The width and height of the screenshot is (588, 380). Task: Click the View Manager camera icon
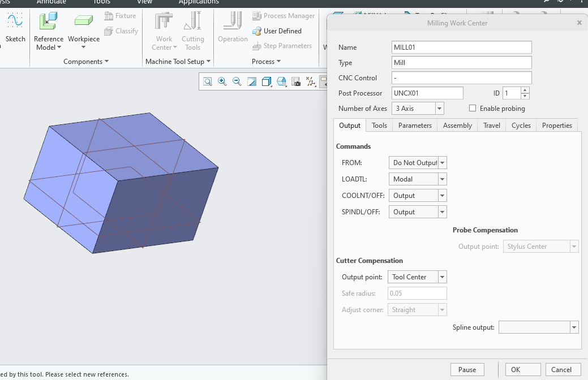[x=296, y=81]
